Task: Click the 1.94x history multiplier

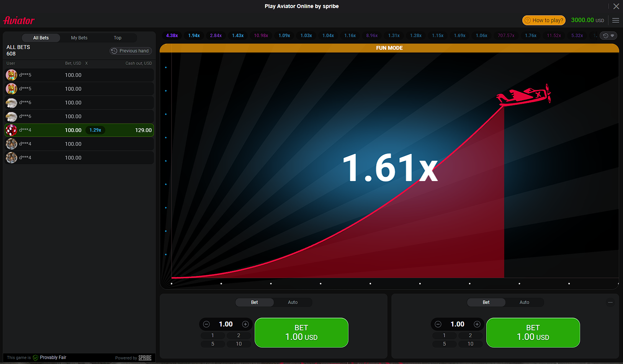Action: point(194,36)
